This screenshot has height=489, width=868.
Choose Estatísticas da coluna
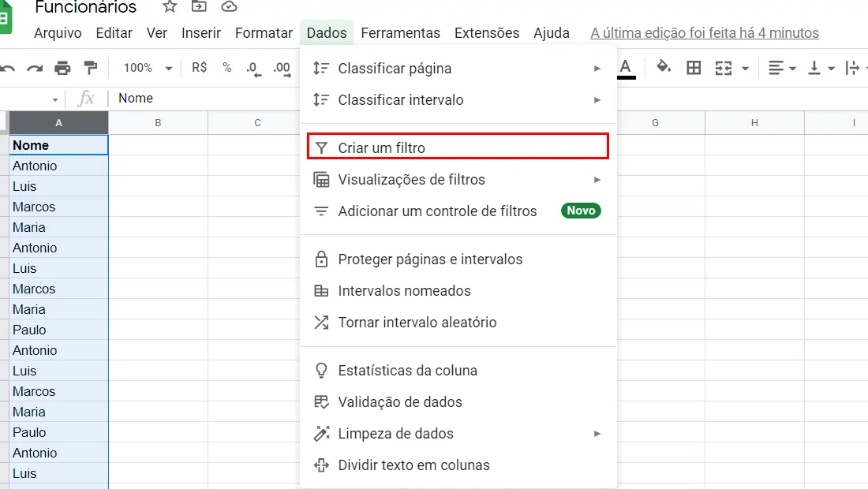(x=458, y=371)
